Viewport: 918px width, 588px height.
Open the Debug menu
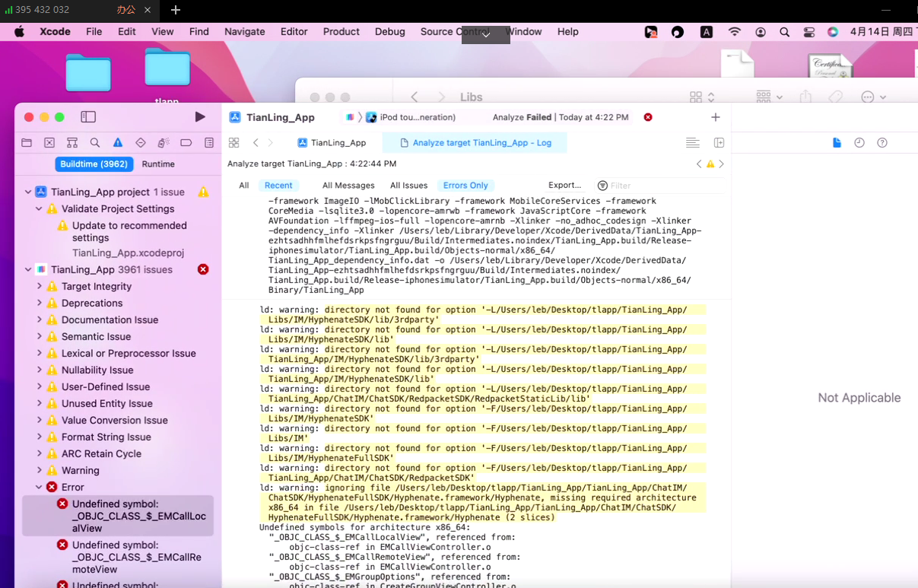[x=389, y=32]
